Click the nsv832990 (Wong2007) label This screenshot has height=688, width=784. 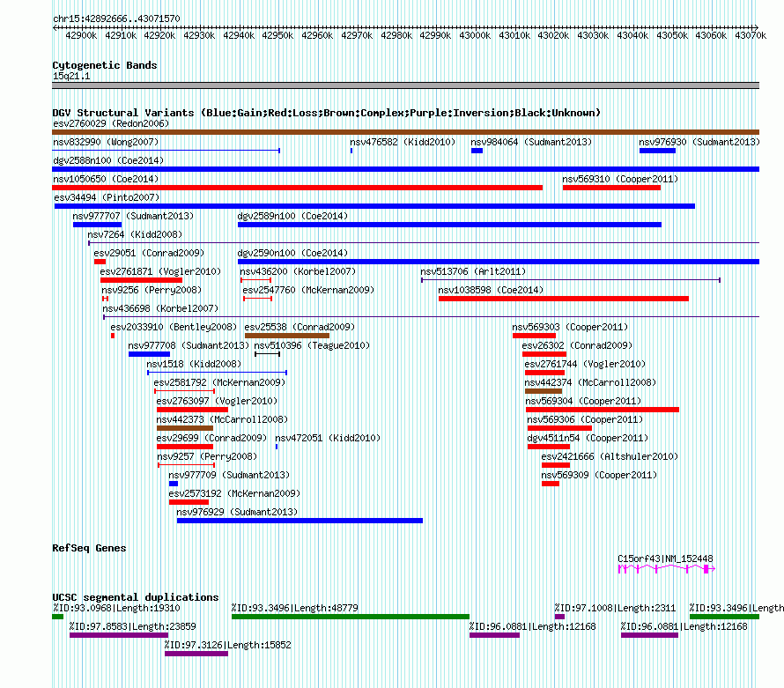pyautogui.click(x=106, y=142)
